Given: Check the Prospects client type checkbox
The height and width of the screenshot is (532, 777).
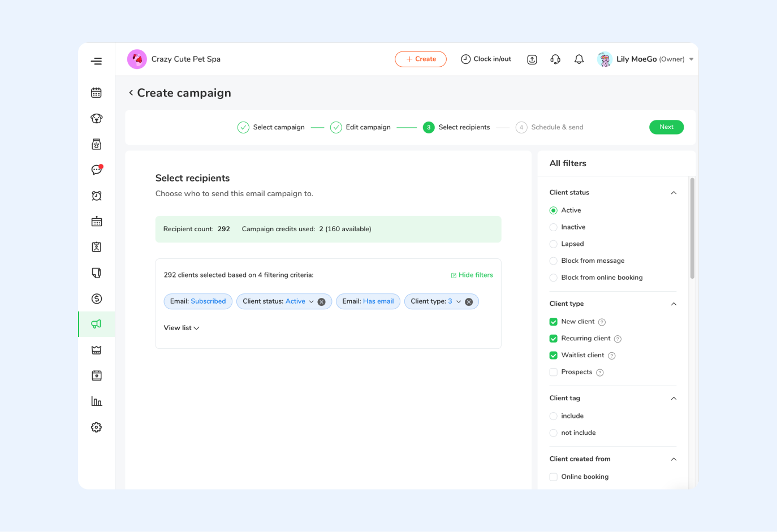Looking at the screenshot, I should click(x=553, y=372).
